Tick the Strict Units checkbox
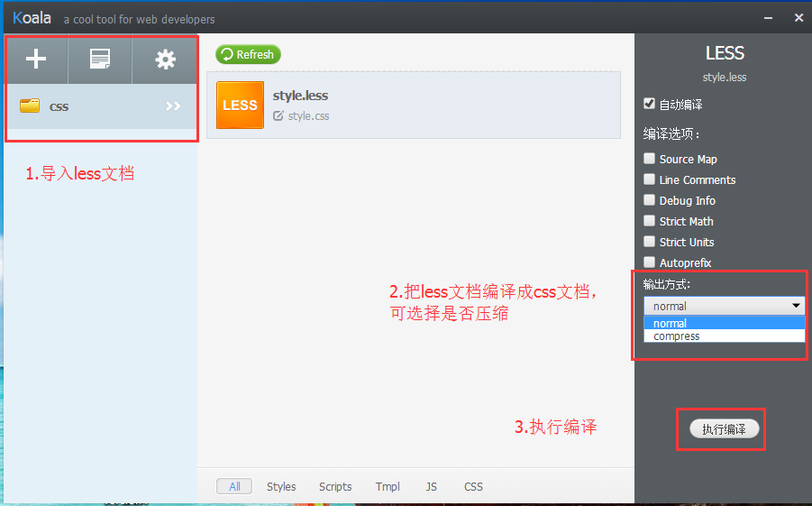This screenshot has height=506, width=812. pos(649,241)
